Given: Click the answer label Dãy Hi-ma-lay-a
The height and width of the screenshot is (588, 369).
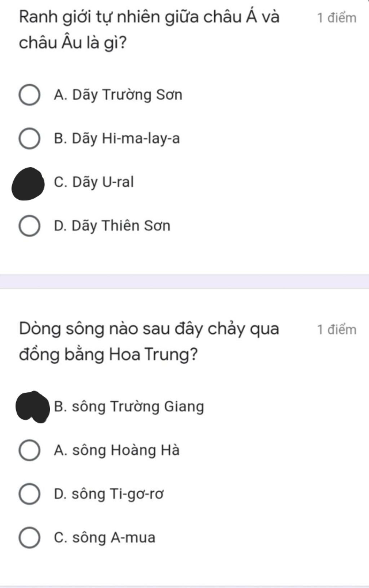Looking at the screenshot, I should [x=126, y=139].
